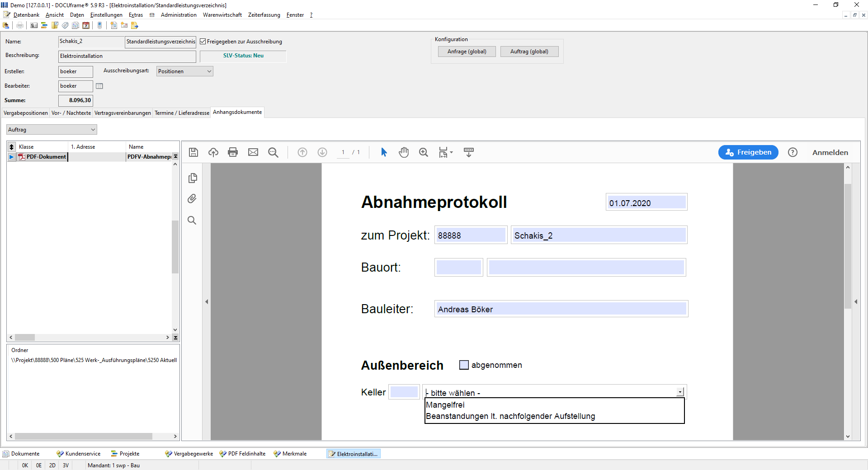Switch to the Termine / Lieferadresse tab
Viewport: 868px width, 470px height.
[x=182, y=113]
